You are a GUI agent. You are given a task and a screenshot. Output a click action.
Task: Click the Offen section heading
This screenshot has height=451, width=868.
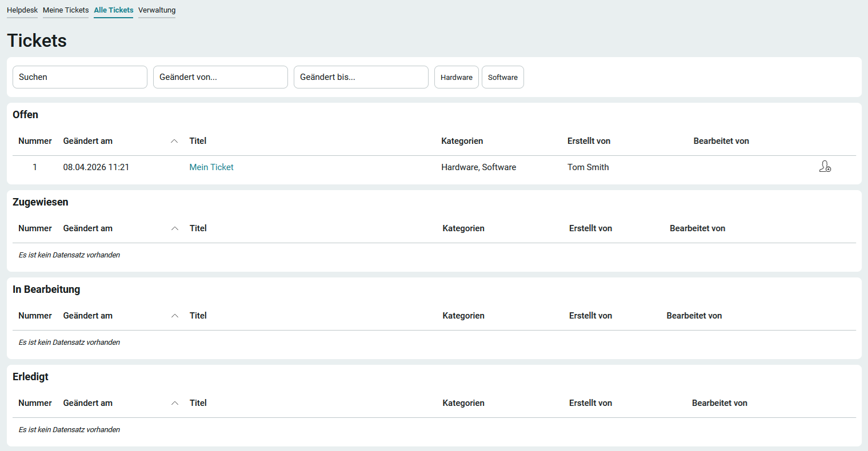pyautogui.click(x=25, y=115)
